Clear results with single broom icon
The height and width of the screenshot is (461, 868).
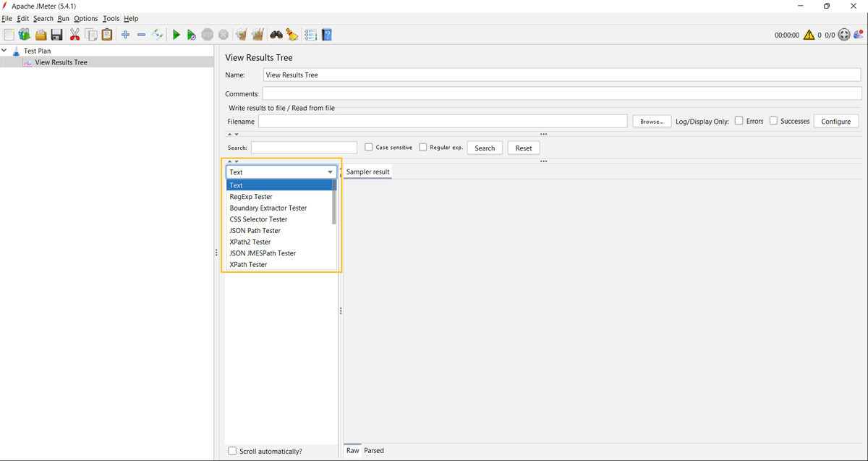tap(241, 34)
